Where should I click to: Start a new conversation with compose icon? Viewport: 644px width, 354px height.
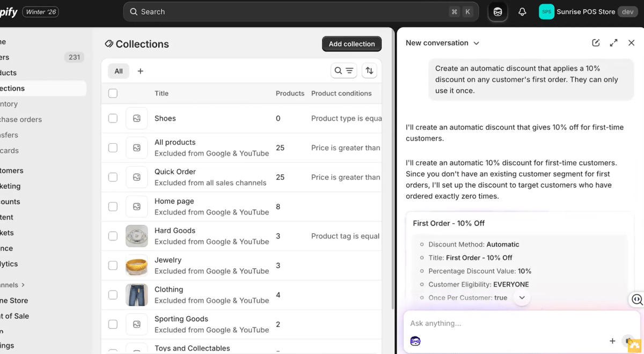(x=596, y=43)
